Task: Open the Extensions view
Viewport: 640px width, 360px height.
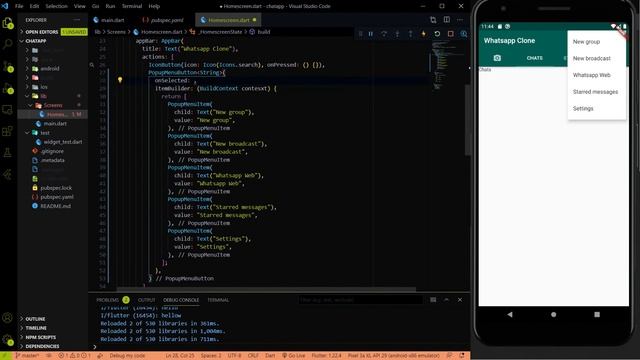Action: pyautogui.click(x=8, y=131)
